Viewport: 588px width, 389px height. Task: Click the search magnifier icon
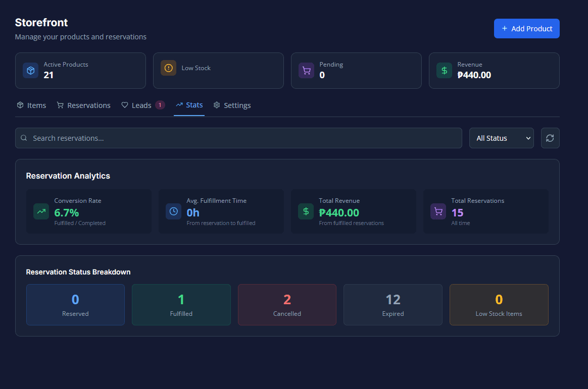pos(24,137)
